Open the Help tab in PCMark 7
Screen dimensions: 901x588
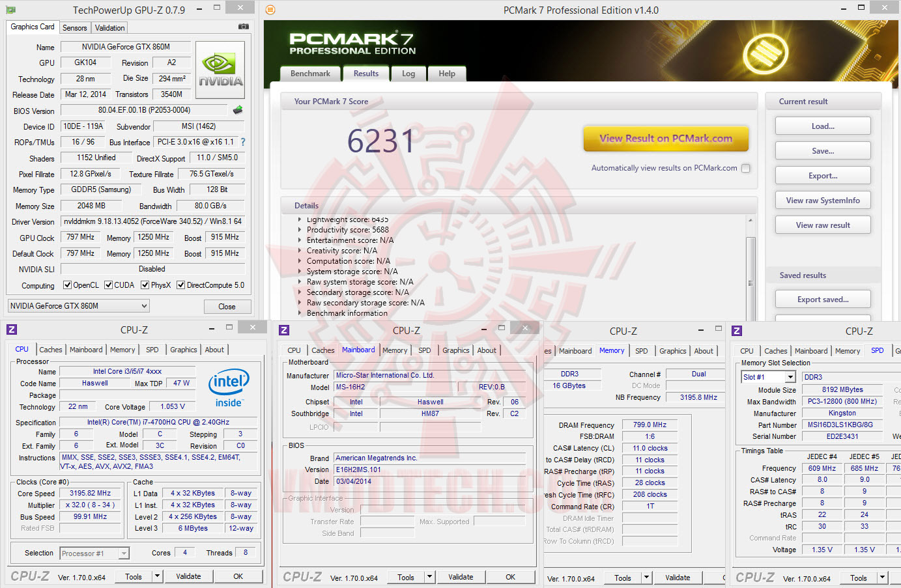point(447,74)
